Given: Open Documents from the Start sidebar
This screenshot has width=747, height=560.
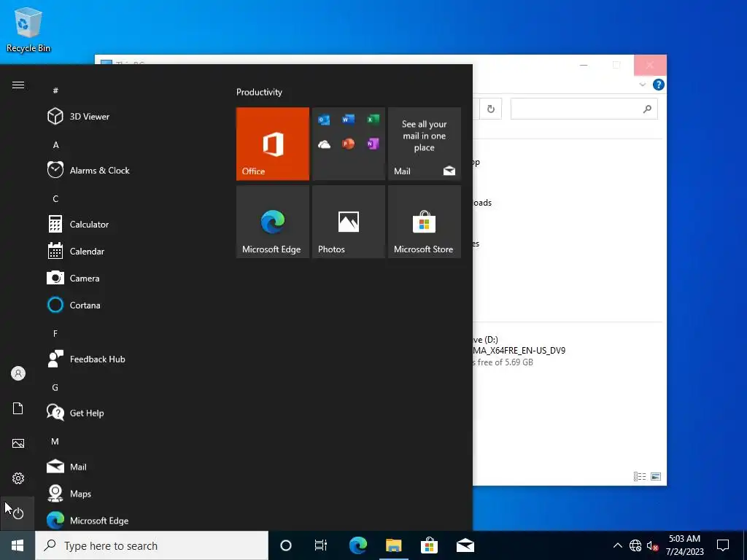Looking at the screenshot, I should 18,408.
